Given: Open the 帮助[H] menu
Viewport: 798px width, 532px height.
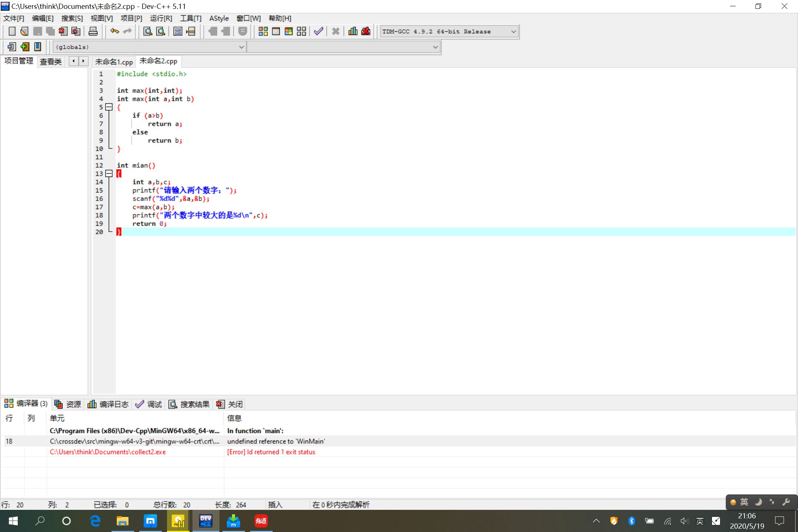Looking at the screenshot, I should 280,18.
